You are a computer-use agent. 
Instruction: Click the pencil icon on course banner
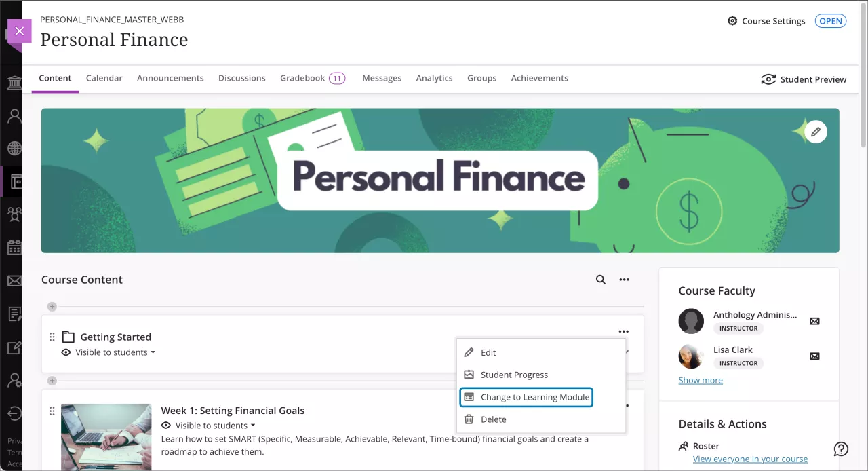coord(816,132)
